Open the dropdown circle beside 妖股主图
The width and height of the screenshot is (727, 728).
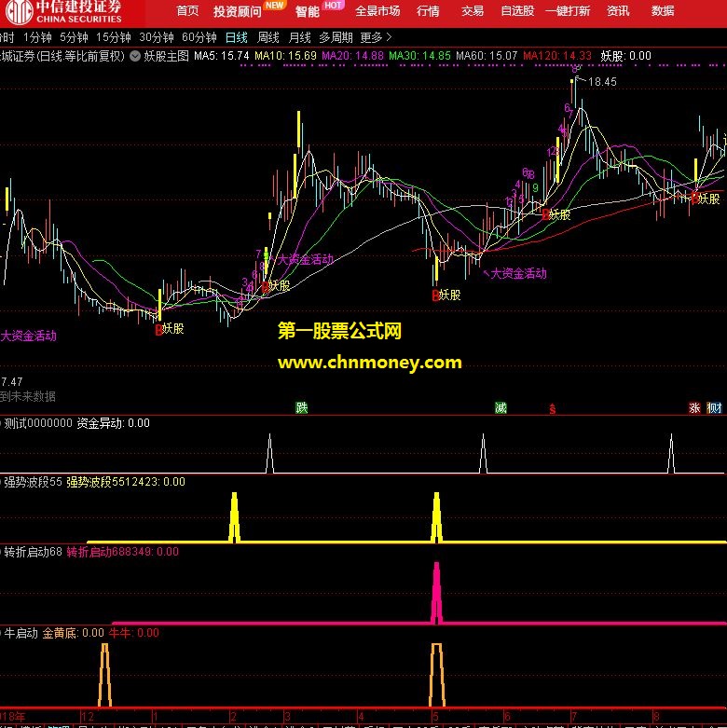(x=135, y=56)
